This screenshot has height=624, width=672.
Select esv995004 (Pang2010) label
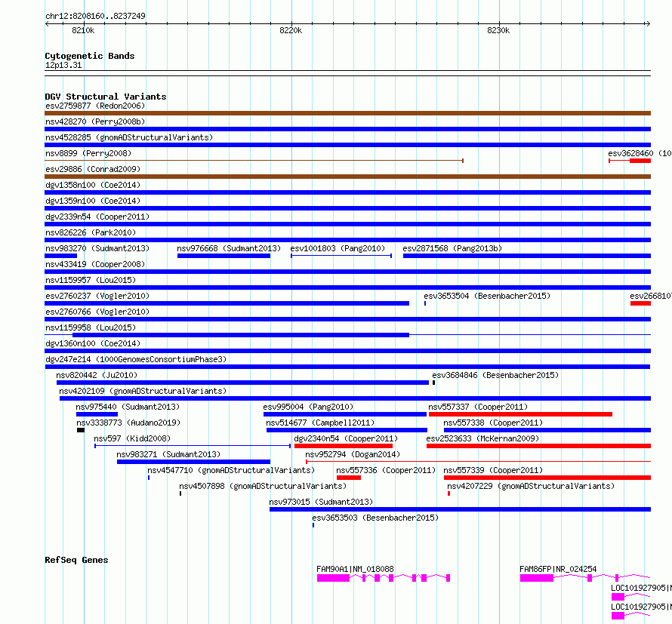pyautogui.click(x=308, y=407)
